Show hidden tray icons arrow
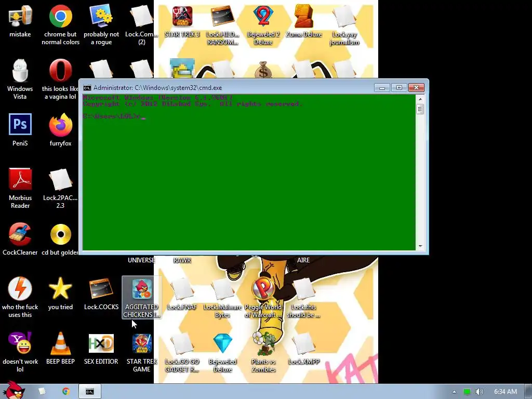 click(x=454, y=392)
